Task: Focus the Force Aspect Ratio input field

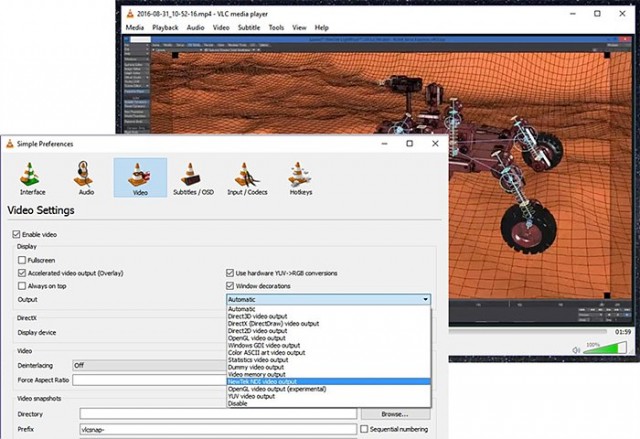Action: (x=150, y=380)
